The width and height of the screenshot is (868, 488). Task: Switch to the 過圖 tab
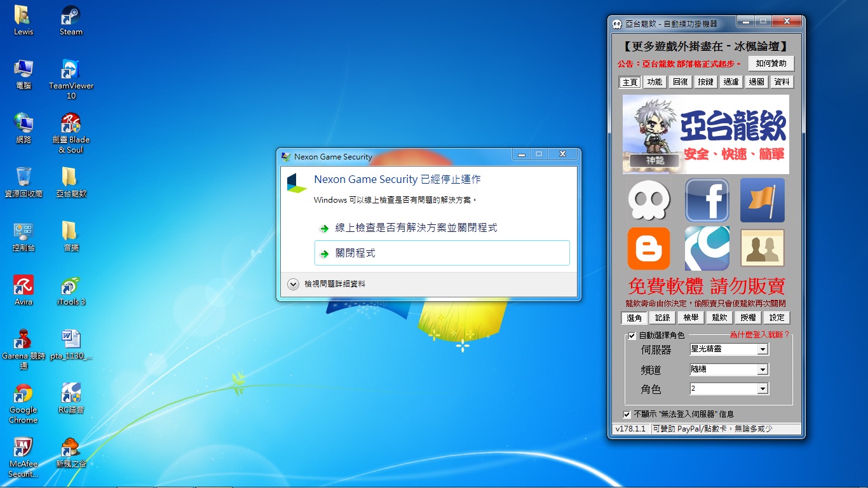coord(757,82)
